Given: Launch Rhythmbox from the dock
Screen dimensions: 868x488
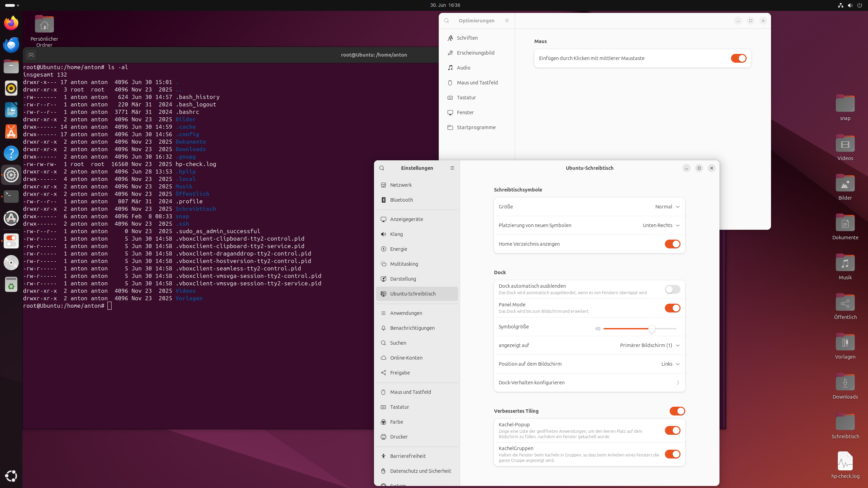Looking at the screenshot, I should (x=11, y=88).
